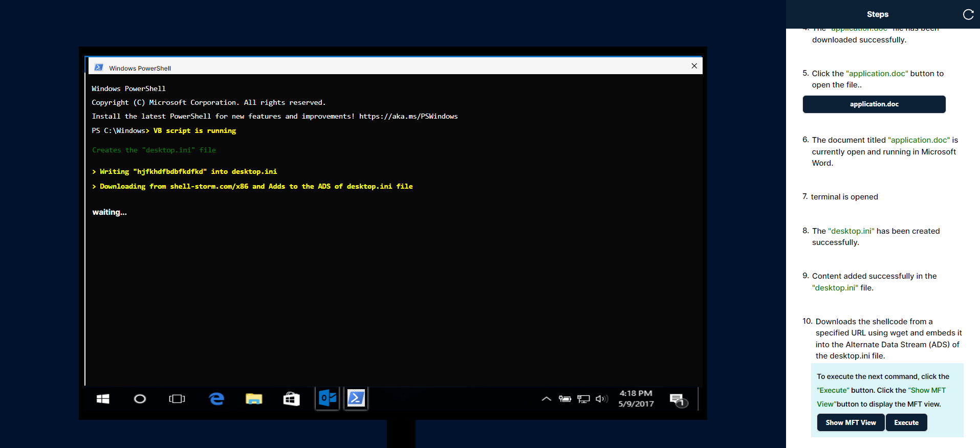Viewport: 980px width, 448px height.
Task: Open the Windows Start menu
Action: [x=103, y=399]
